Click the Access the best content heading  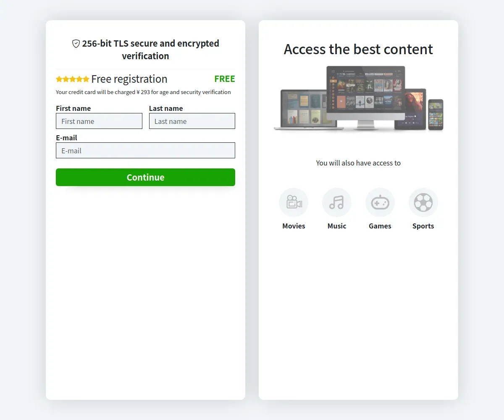358,49
